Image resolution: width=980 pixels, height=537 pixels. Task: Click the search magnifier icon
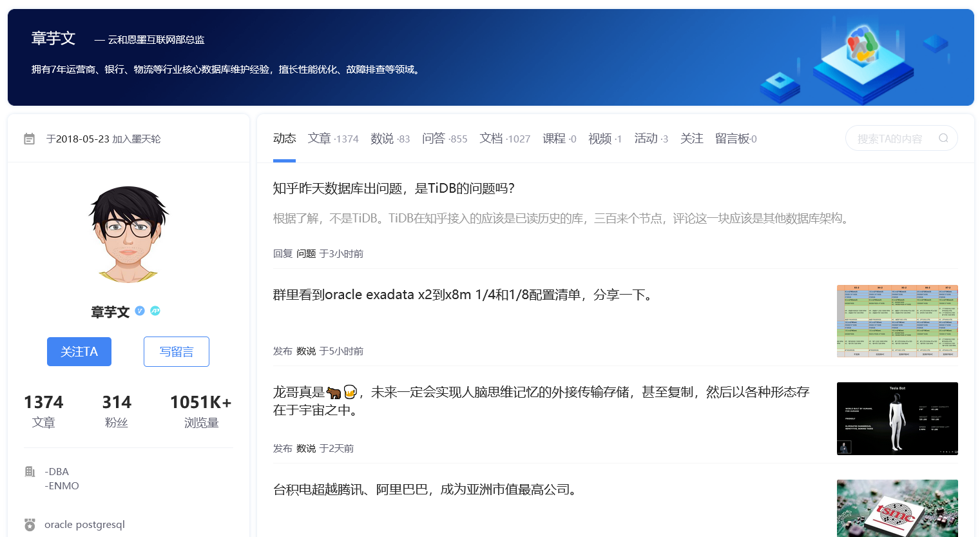tap(943, 138)
